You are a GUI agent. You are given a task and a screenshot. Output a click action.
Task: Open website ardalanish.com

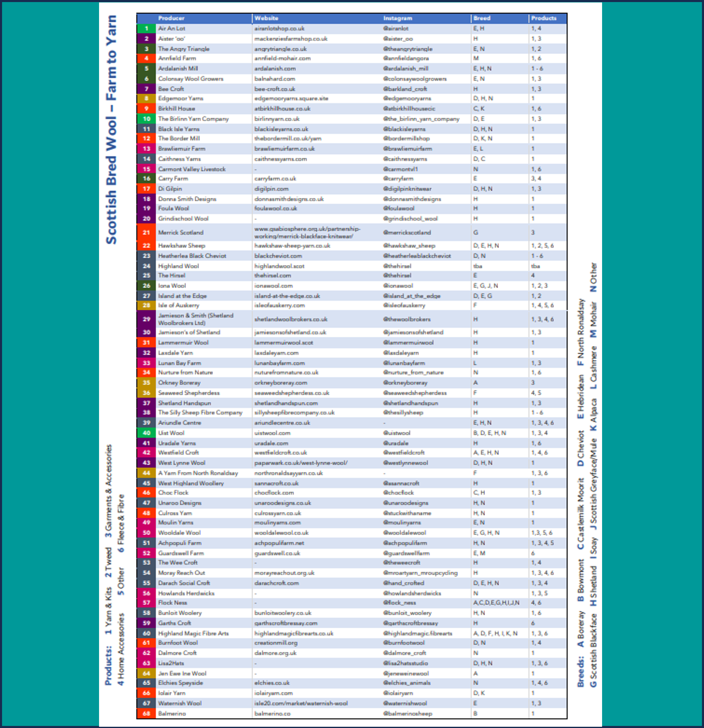[x=275, y=69]
